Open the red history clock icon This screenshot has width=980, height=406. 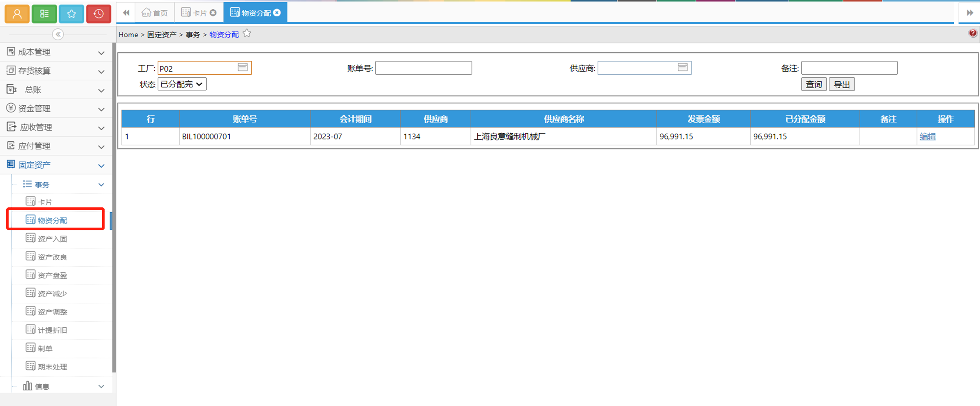(99, 14)
